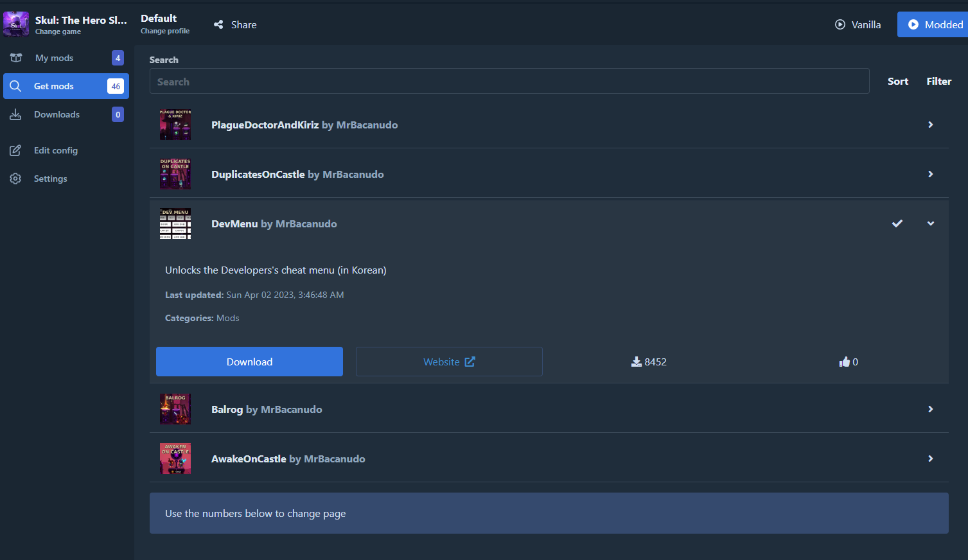Click AwakeOnCastle mod thumbnail
The image size is (968, 560).
coord(175,459)
